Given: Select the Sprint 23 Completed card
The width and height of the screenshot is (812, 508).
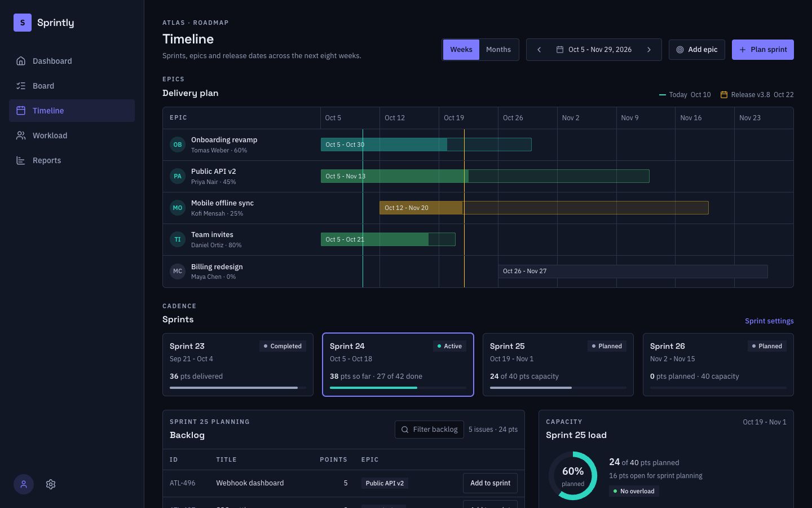Looking at the screenshot, I should click(x=238, y=365).
